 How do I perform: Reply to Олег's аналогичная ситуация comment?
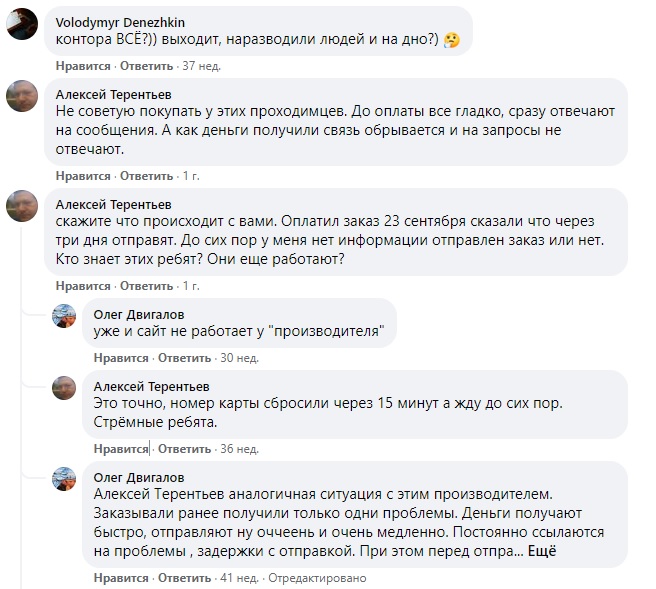coord(185,578)
